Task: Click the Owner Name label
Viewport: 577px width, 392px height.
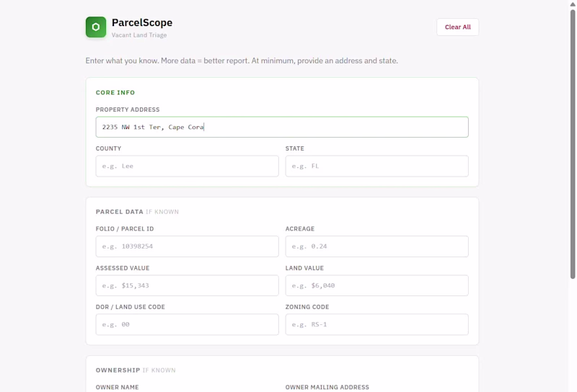Action: (x=117, y=387)
